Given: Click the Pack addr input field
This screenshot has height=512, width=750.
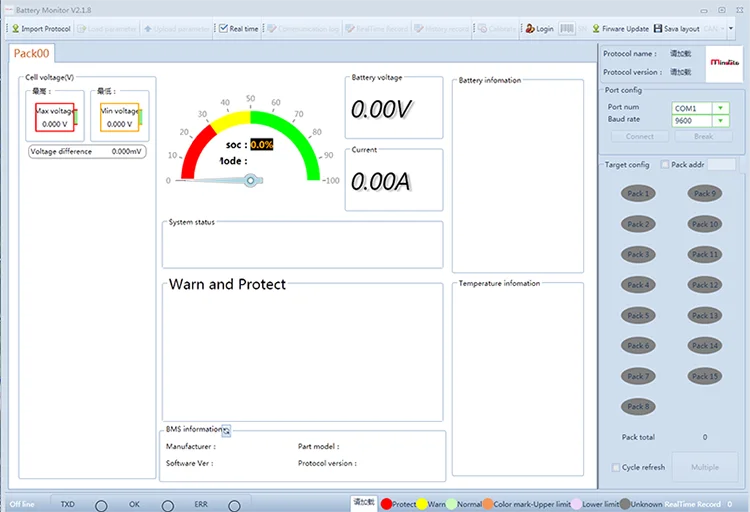Looking at the screenshot, I should click(722, 164).
